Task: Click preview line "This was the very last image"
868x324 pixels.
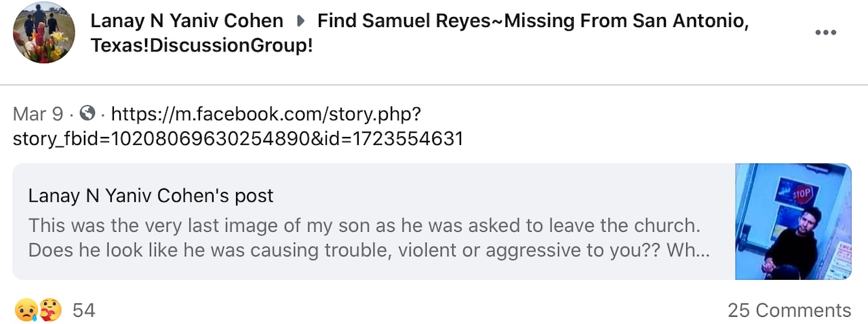Action: click(x=363, y=225)
